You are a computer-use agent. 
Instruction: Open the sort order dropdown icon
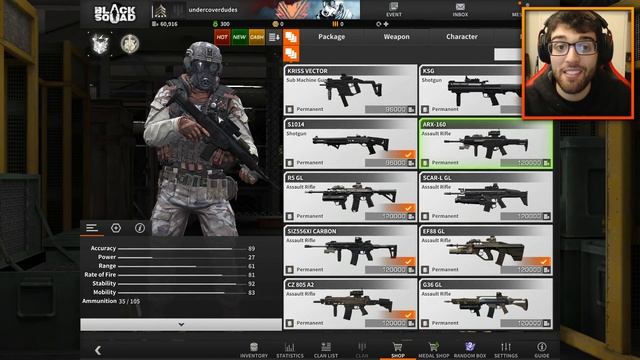274,37
